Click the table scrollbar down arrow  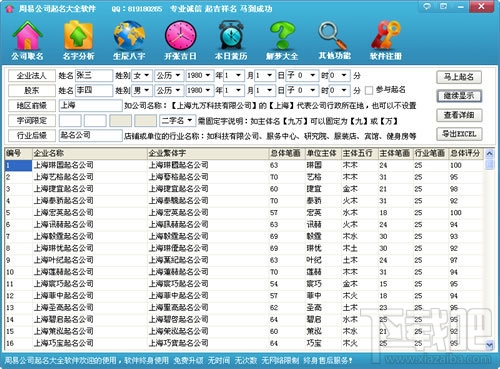[x=489, y=345]
